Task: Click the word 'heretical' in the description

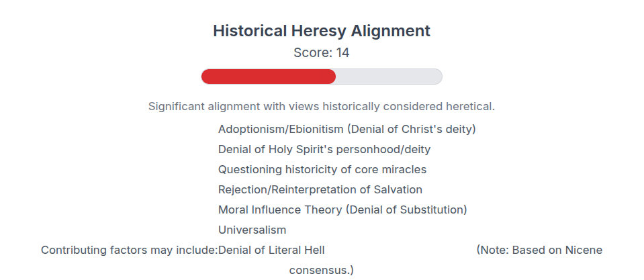Action: [469, 106]
